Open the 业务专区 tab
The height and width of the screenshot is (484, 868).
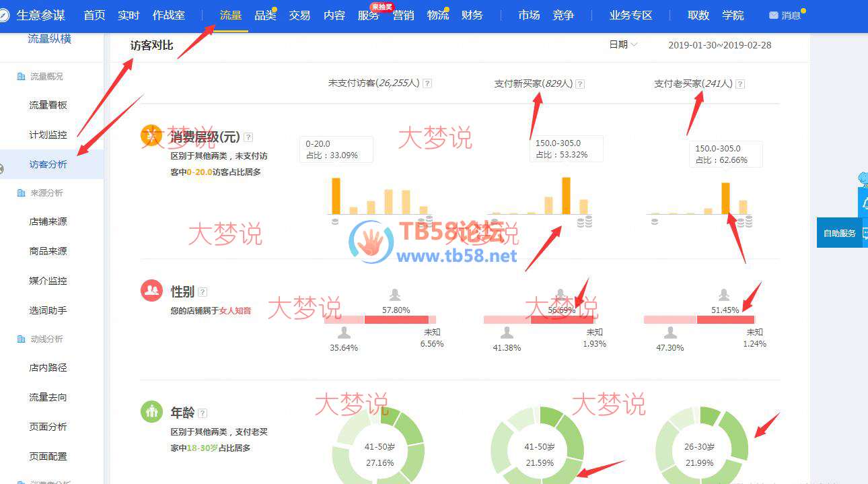point(631,15)
